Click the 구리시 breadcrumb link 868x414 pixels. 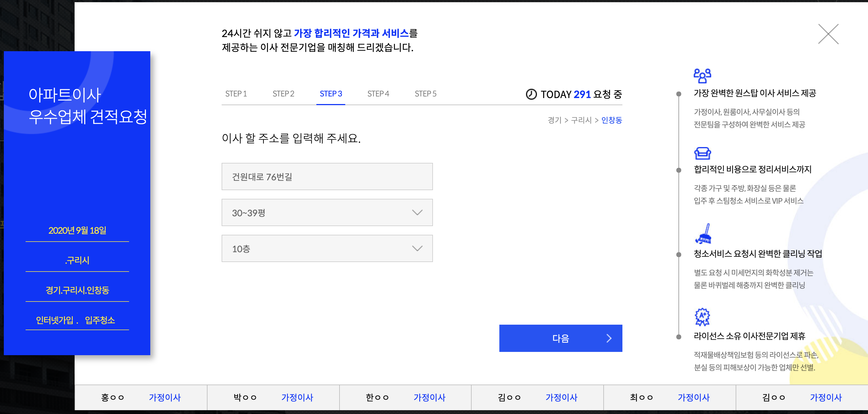[x=581, y=120]
